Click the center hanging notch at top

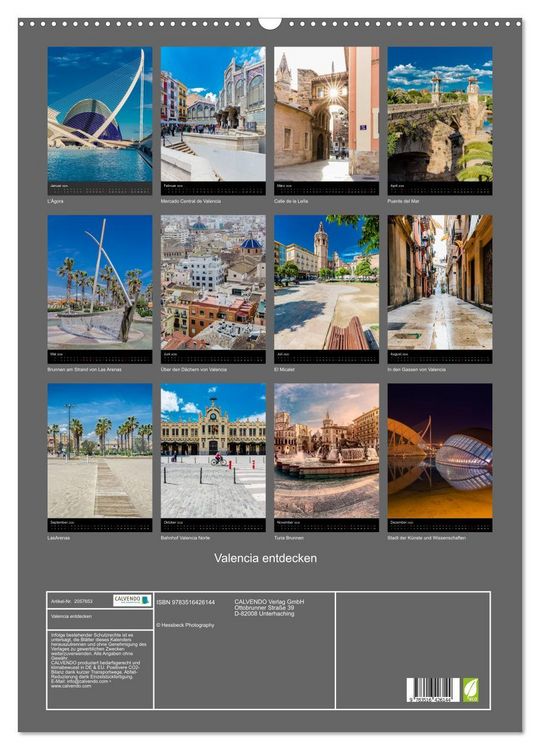[270, 23]
